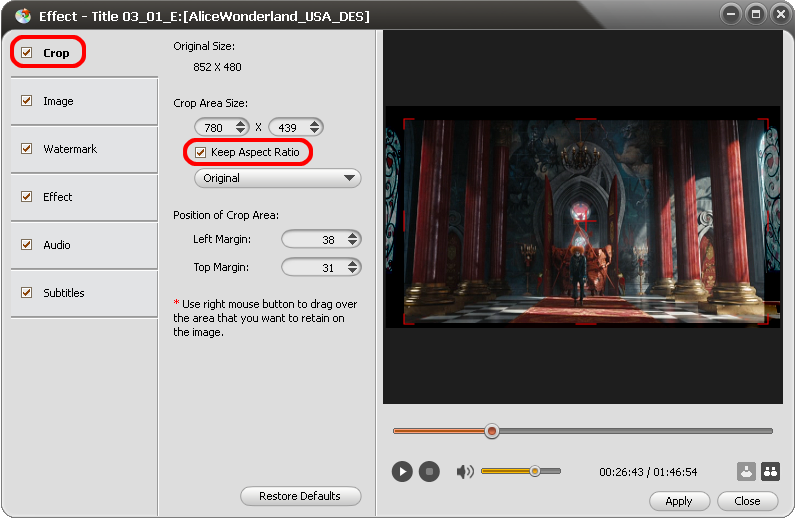The height and width of the screenshot is (519, 796).
Task: Play the video preview
Action: [402, 472]
